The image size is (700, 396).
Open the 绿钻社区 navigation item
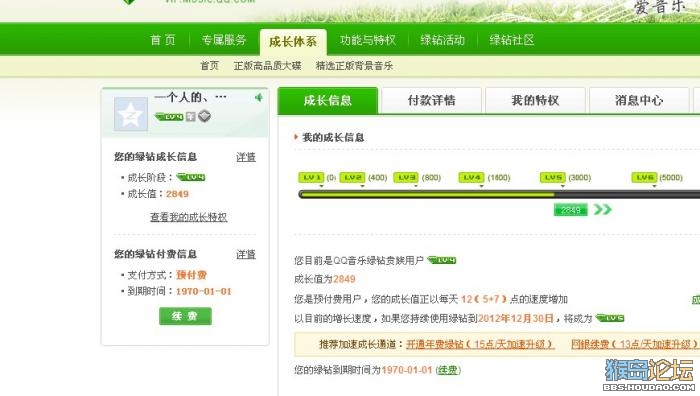pyautogui.click(x=512, y=40)
